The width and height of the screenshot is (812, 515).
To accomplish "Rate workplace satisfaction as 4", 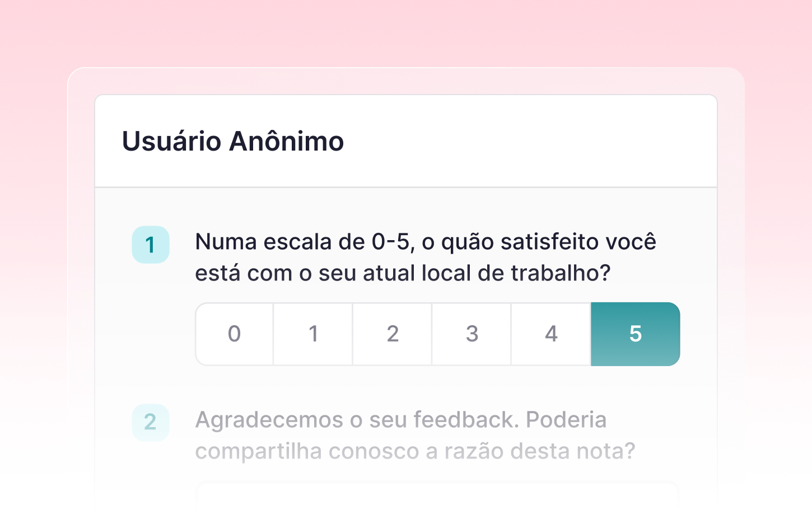I will [551, 334].
